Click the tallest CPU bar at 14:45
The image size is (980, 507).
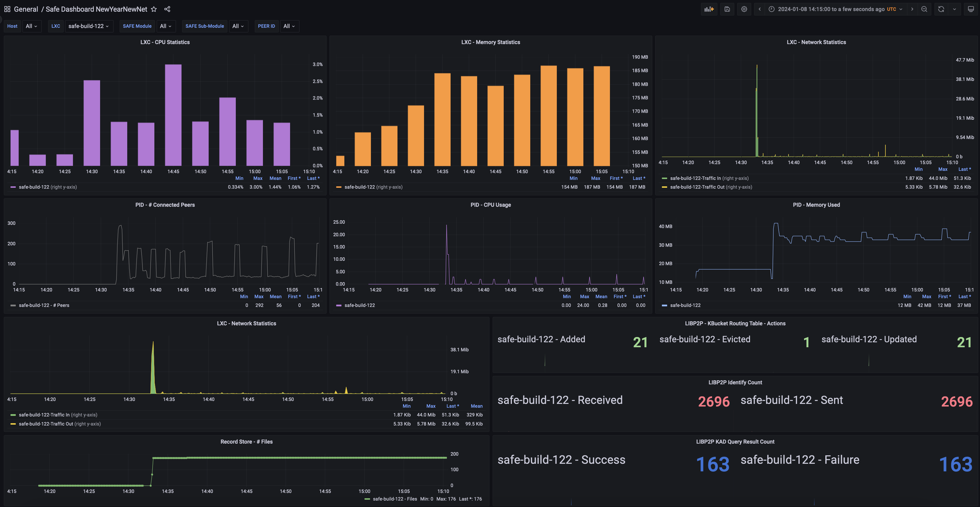coord(173,115)
